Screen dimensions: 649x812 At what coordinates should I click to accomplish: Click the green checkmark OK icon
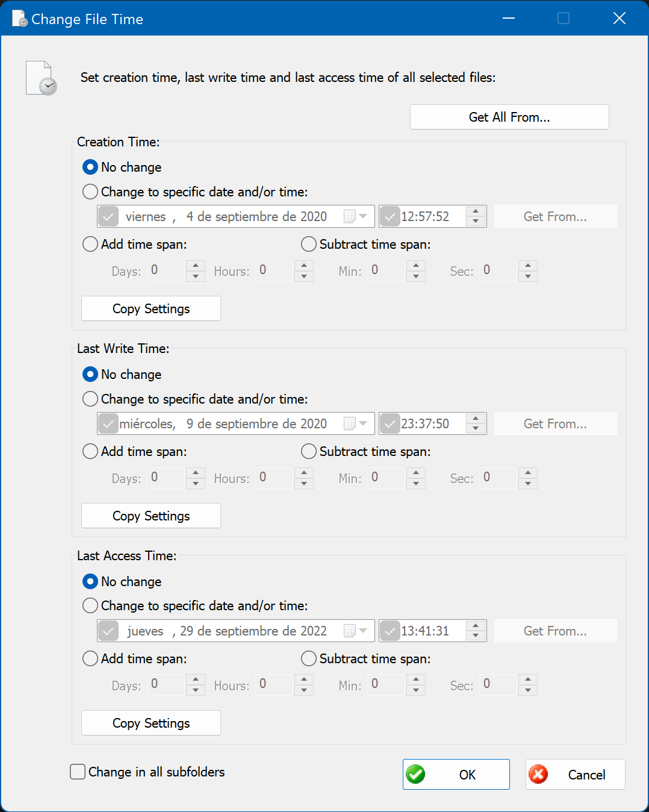coord(415,774)
